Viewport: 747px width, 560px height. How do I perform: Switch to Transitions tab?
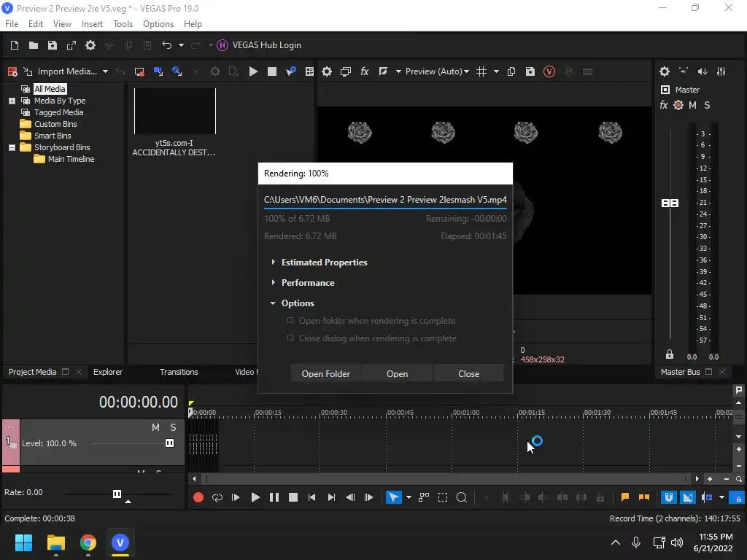click(x=179, y=372)
